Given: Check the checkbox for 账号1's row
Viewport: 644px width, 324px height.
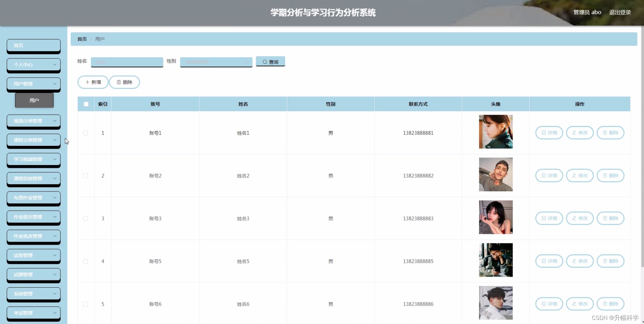Looking at the screenshot, I should click(x=86, y=133).
